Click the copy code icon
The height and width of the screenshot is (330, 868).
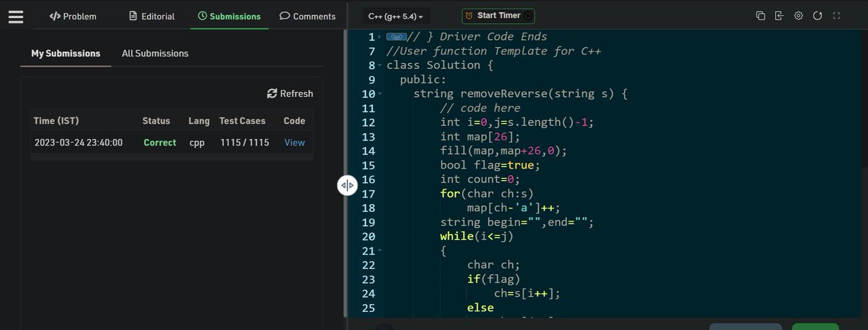pos(760,16)
